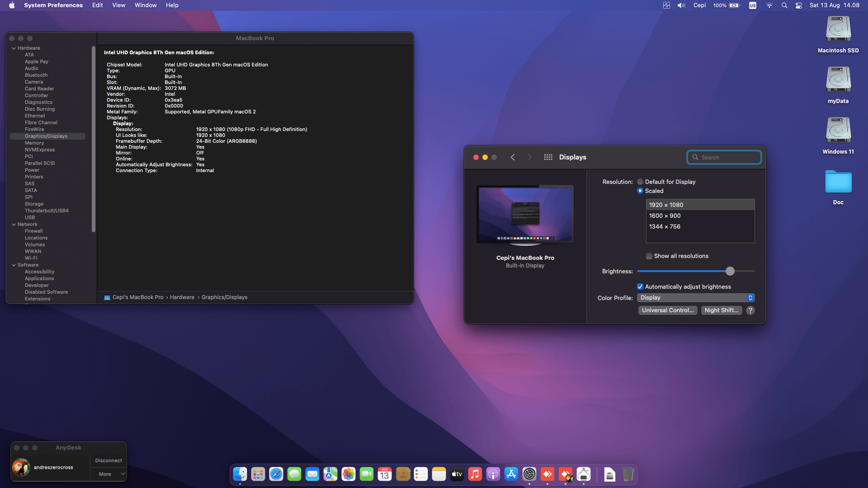868x488 pixels.
Task: Click the Disconnect button in AnyDesk
Action: click(x=108, y=460)
